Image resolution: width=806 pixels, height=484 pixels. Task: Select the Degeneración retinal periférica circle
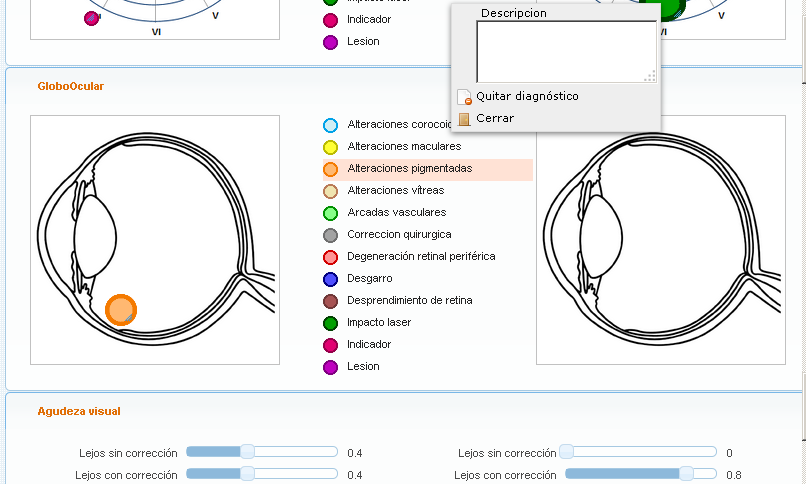(331, 257)
